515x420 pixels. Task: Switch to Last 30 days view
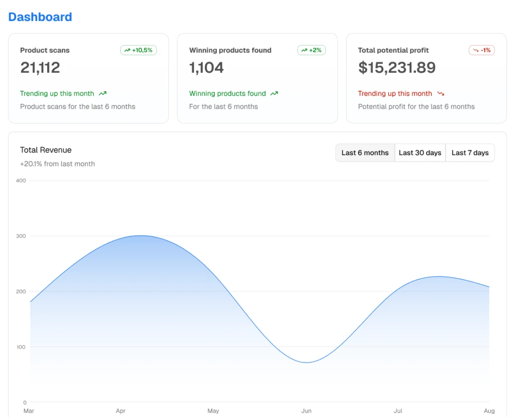tap(420, 153)
